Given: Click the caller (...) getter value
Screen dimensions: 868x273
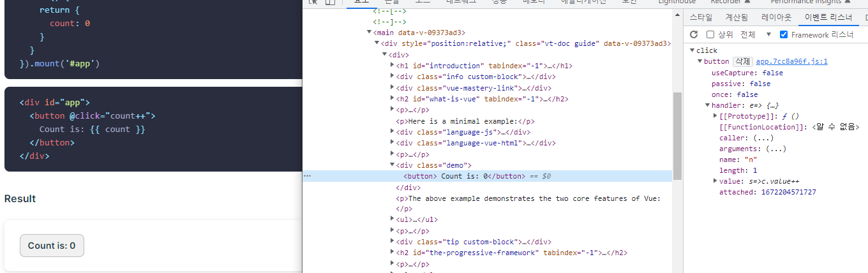Looking at the screenshot, I should pyautogui.click(x=763, y=138).
